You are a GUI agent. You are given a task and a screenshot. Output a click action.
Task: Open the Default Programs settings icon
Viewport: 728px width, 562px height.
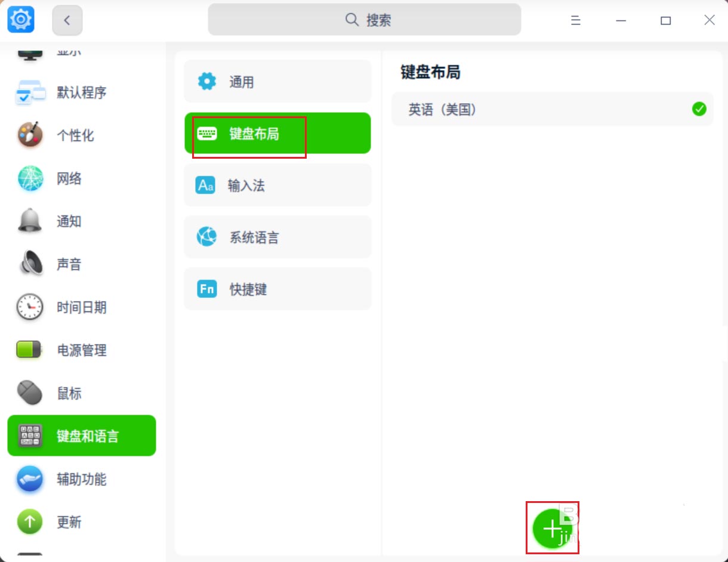click(30, 92)
